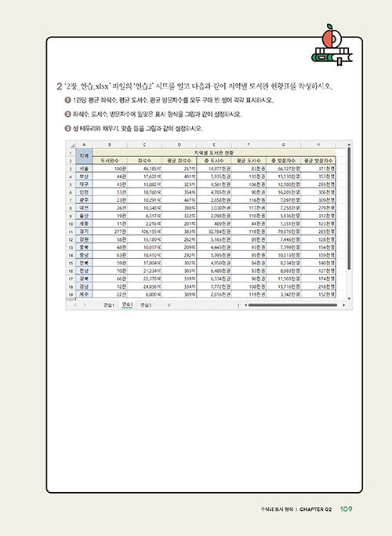Click the 371천명 average visitors cell
Viewport: 392px width, 536px height.
click(318, 169)
